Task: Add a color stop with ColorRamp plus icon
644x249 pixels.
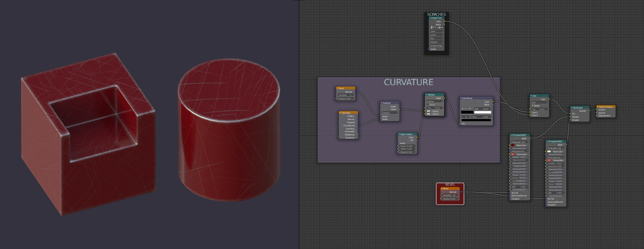Action: (x=462, y=108)
